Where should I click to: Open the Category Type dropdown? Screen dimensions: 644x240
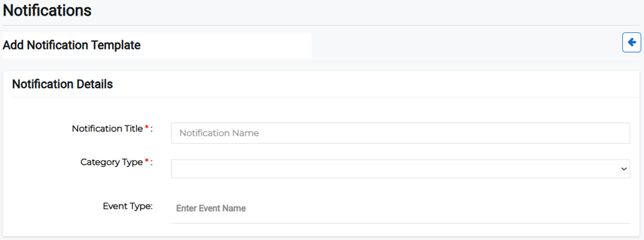[401, 169]
